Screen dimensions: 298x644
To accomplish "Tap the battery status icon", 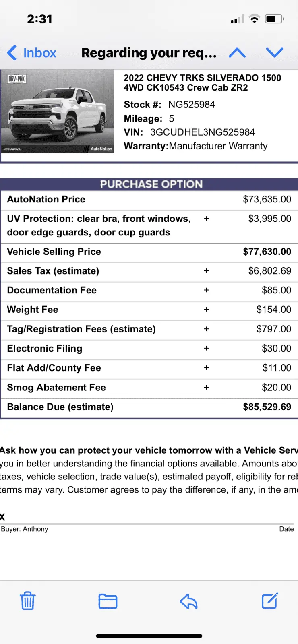I will 275,19.
